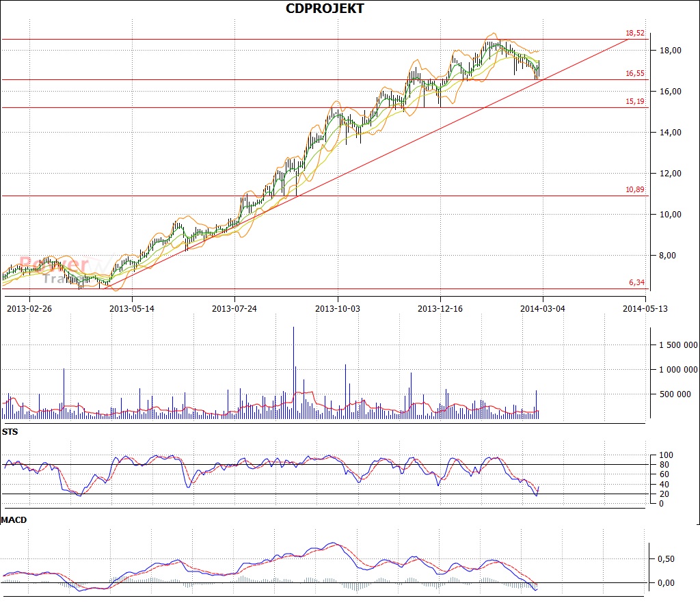
Task: Click the 80 label on the STS axis
Action: (664, 465)
